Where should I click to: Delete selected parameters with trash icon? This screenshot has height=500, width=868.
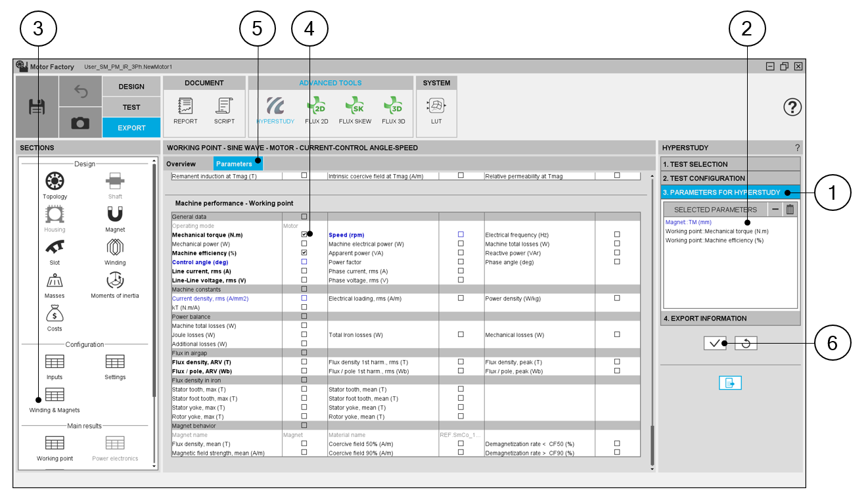click(790, 210)
